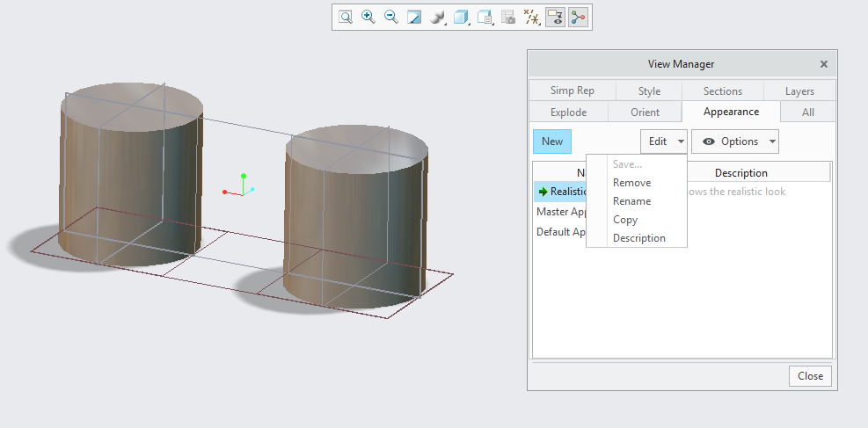Collapse the Edit dropdown button

tap(663, 141)
